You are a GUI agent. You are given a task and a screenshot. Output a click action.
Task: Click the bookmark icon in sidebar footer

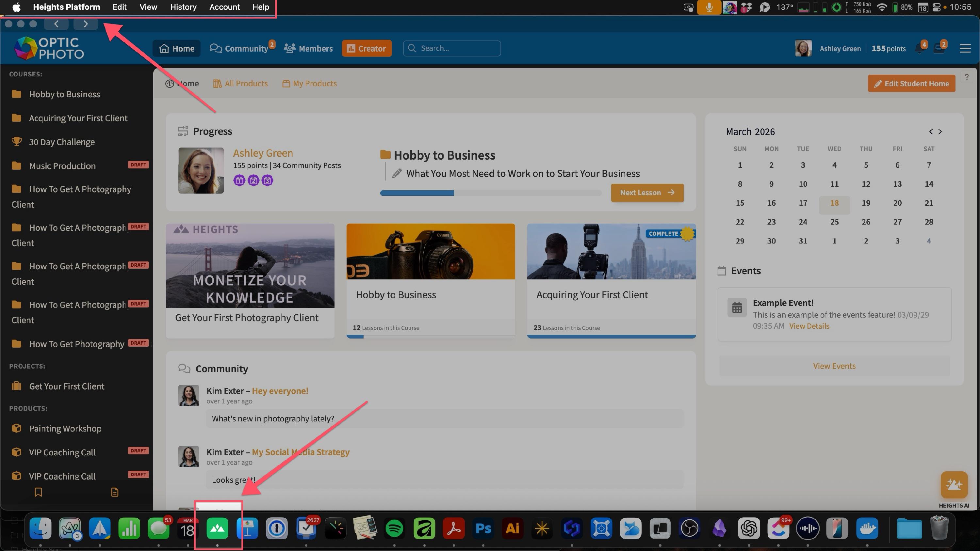click(x=38, y=492)
